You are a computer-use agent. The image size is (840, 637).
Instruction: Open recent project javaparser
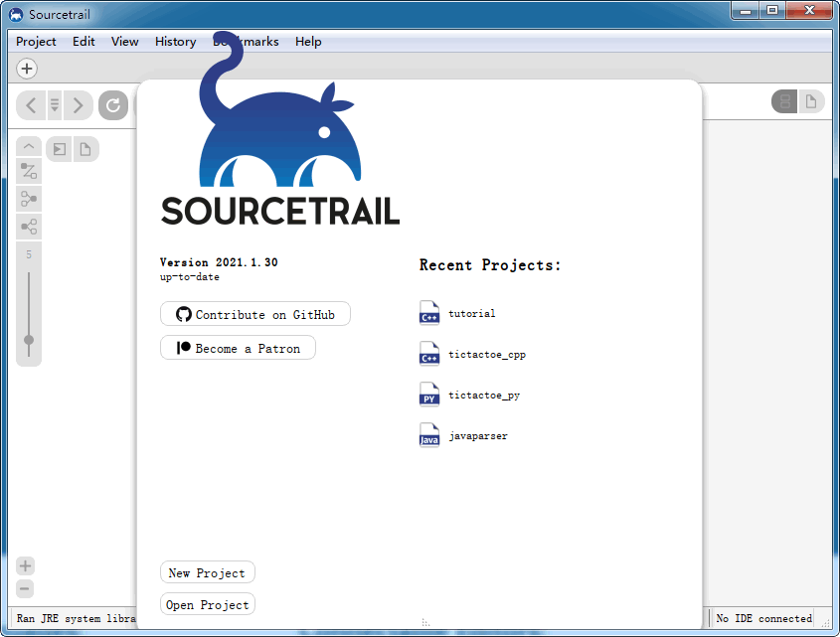478,435
